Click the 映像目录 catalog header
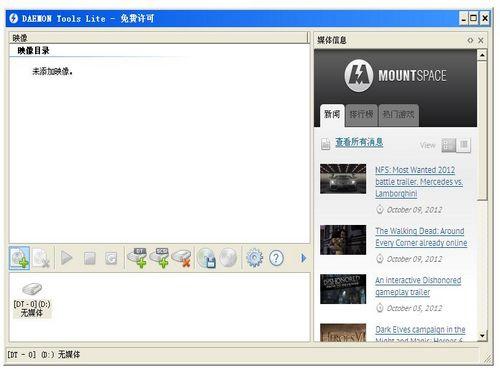The width and height of the screenshot is (500, 375). (x=33, y=51)
